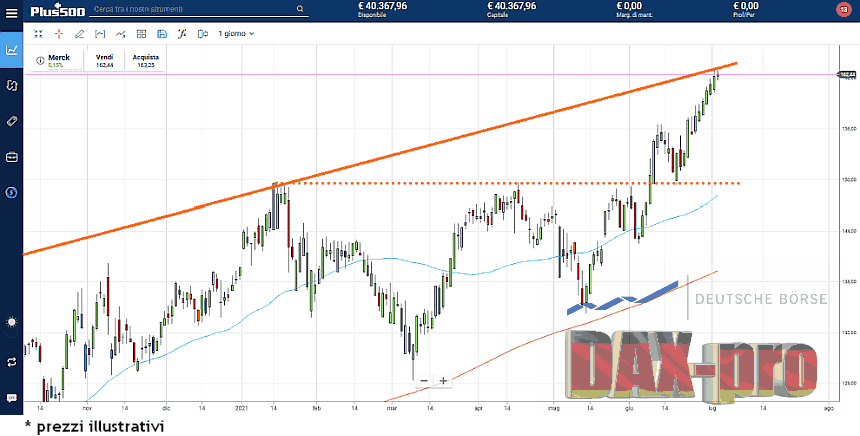Image resolution: width=860 pixels, height=436 pixels.
Task: Click the 'ago' label on the time axis
Action: [829, 409]
